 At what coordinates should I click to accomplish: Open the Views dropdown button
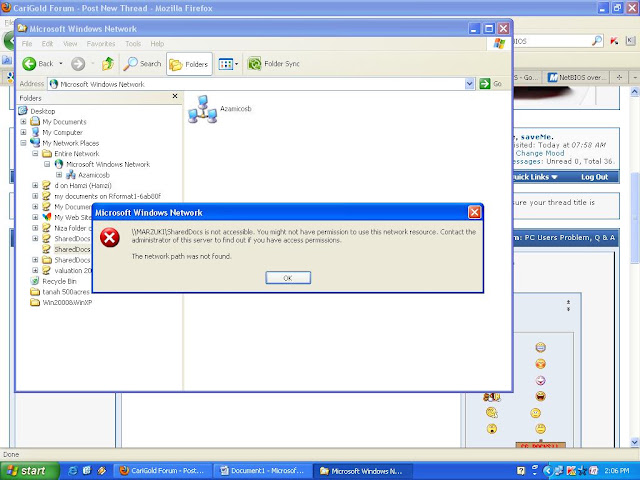(x=228, y=64)
